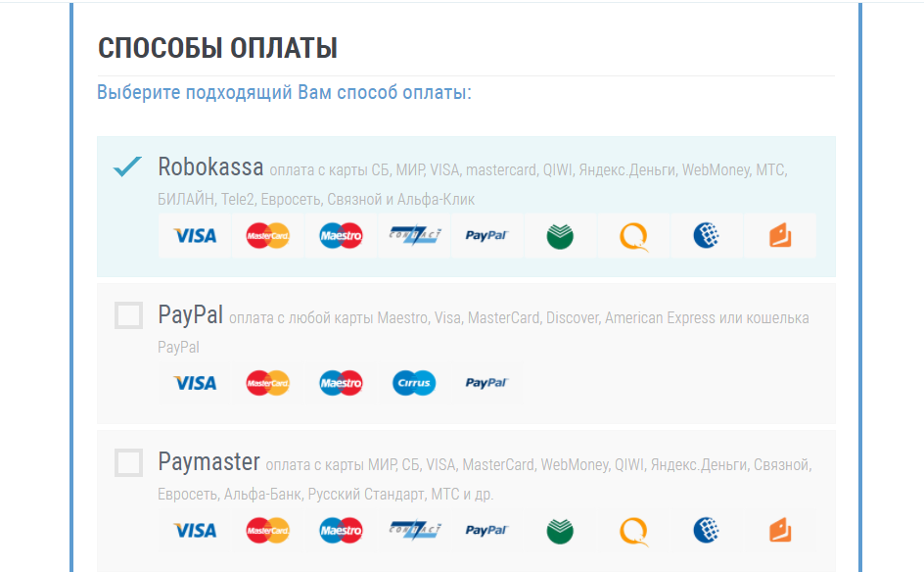Click the orange wallet icon under Paymaster
Screen dimensions: 924x572
coord(779,530)
